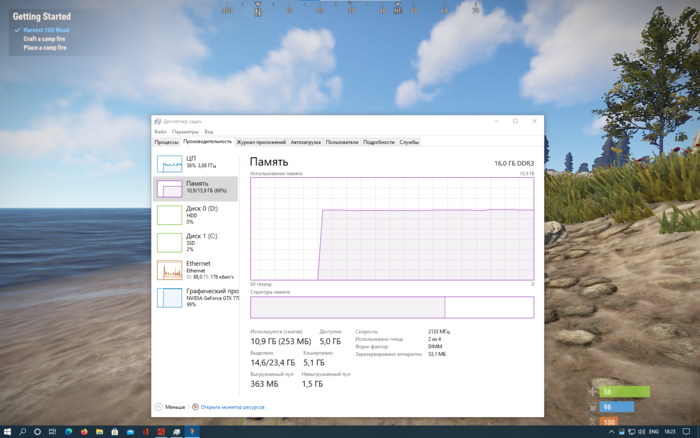This screenshot has width=700, height=438.
Task: Click the 2133 МГц speed value
Action: (x=439, y=332)
